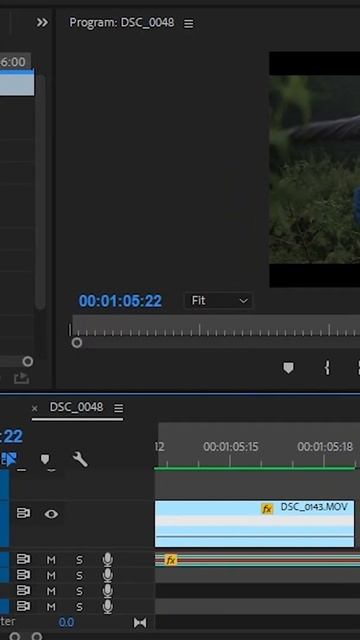The width and height of the screenshot is (360, 640).
Task: Toggle sync lock on the video track
Action: pos(23,513)
